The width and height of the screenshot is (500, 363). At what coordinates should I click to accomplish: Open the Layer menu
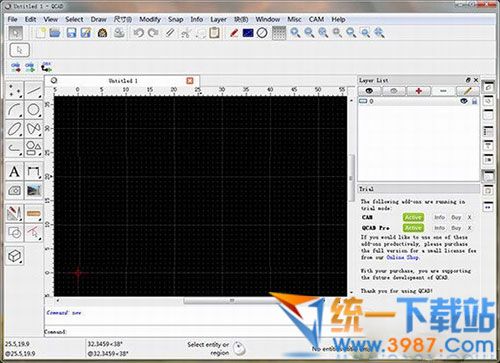point(218,19)
